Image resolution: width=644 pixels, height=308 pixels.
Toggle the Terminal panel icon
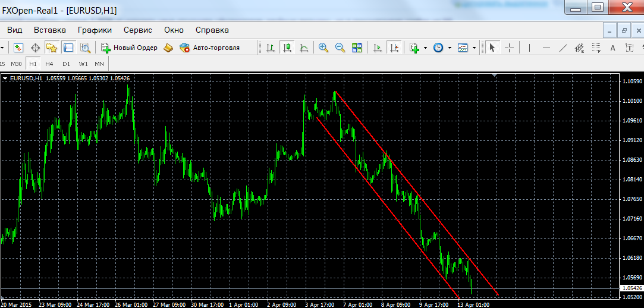coord(68,48)
